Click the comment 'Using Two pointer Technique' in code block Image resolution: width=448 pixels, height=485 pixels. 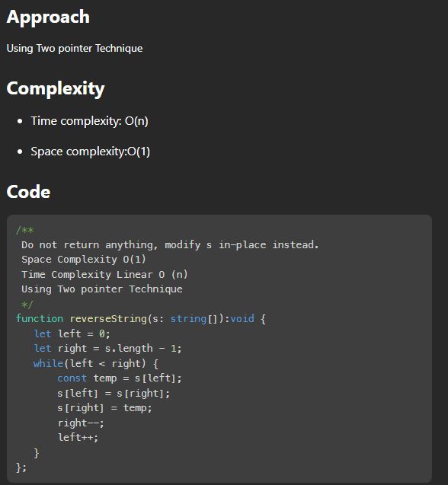102,289
